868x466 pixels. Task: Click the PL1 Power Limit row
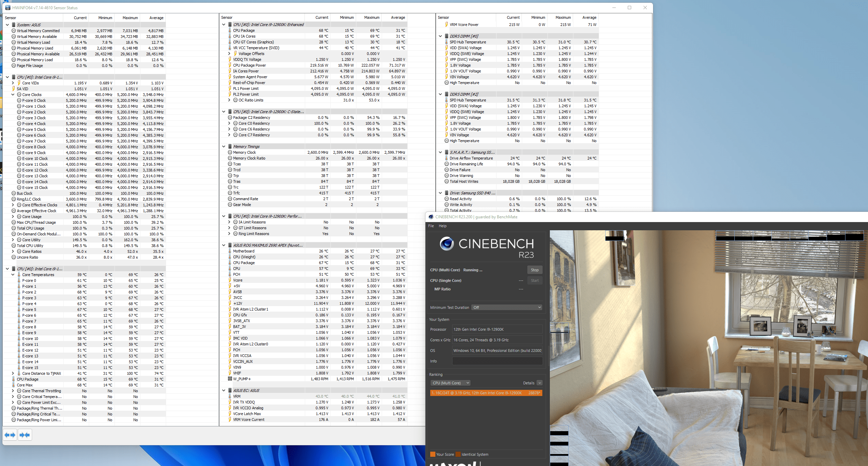(x=314, y=88)
